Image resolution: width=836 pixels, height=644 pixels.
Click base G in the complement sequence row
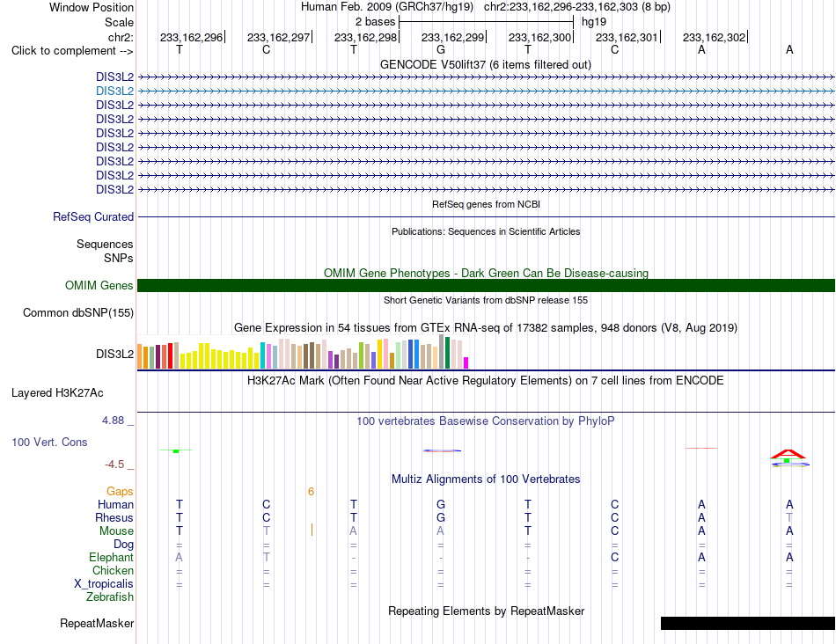coord(440,49)
